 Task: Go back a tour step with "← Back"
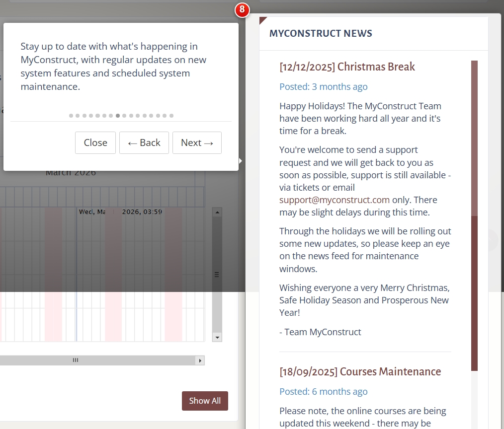point(144,143)
